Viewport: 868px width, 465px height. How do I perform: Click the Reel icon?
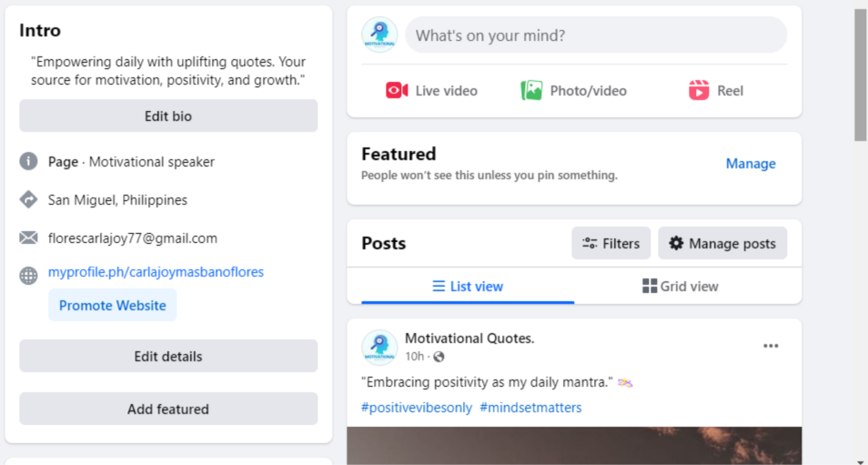pyautogui.click(x=699, y=90)
